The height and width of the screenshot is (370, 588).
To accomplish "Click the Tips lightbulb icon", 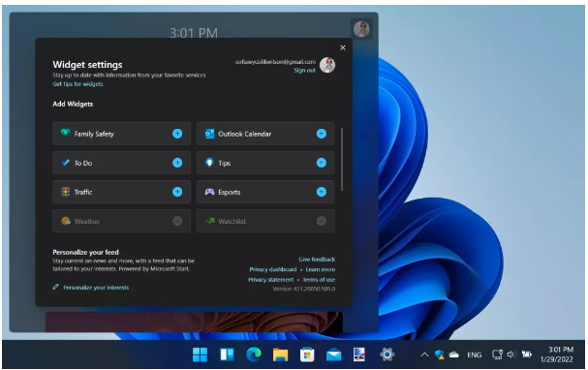I will 209,163.
